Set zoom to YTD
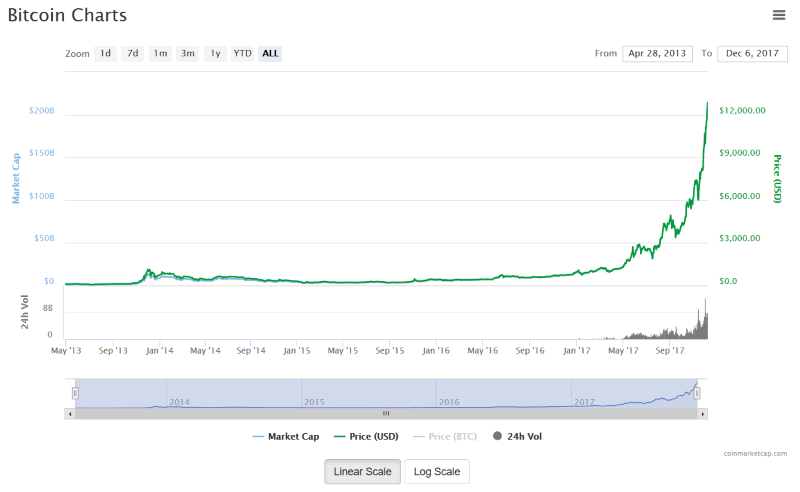 coord(242,53)
